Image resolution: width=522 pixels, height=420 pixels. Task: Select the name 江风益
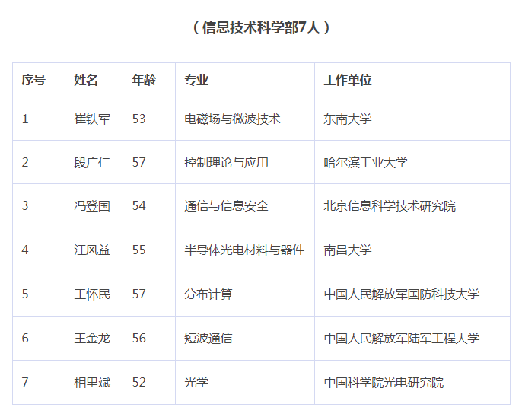click(92, 250)
